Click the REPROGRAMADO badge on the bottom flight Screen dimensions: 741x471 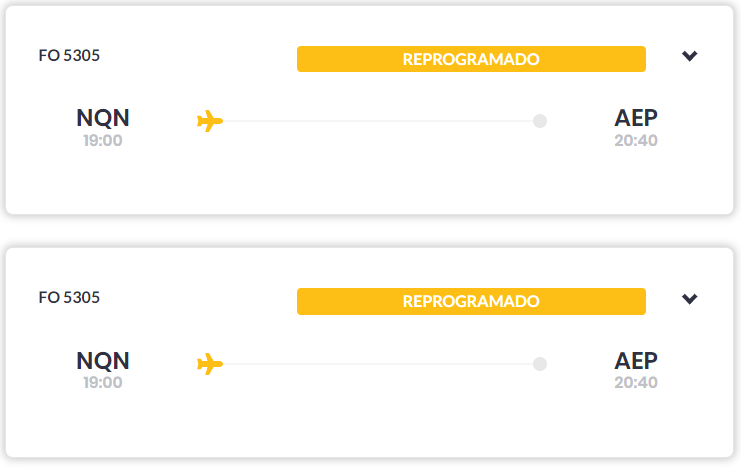click(x=471, y=301)
